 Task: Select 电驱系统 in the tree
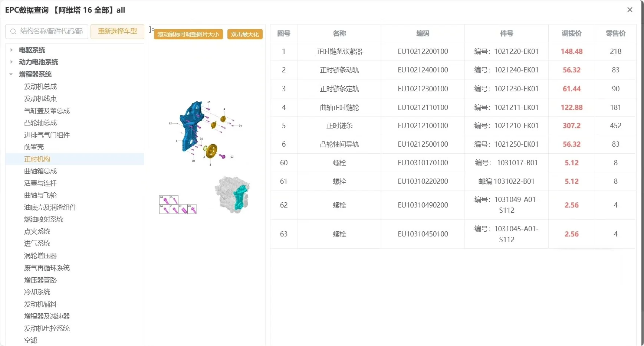pyautogui.click(x=32, y=50)
